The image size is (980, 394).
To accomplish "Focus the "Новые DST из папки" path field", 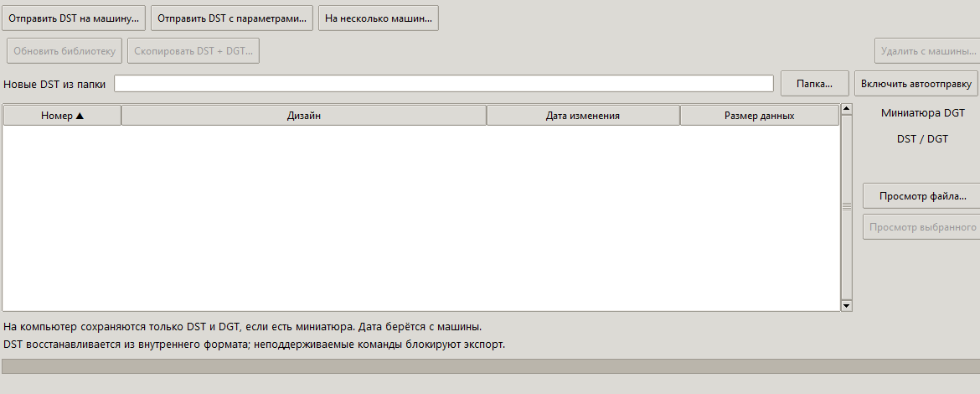I will pos(444,84).
